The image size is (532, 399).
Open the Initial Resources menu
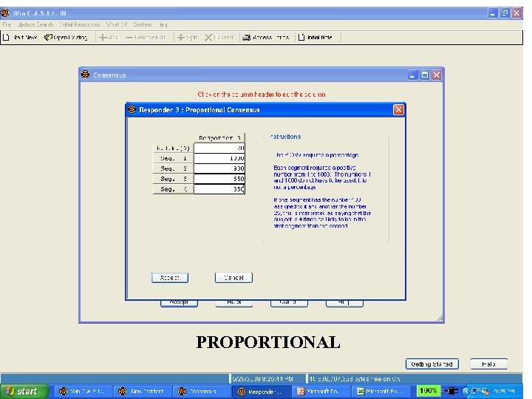pyautogui.click(x=79, y=24)
